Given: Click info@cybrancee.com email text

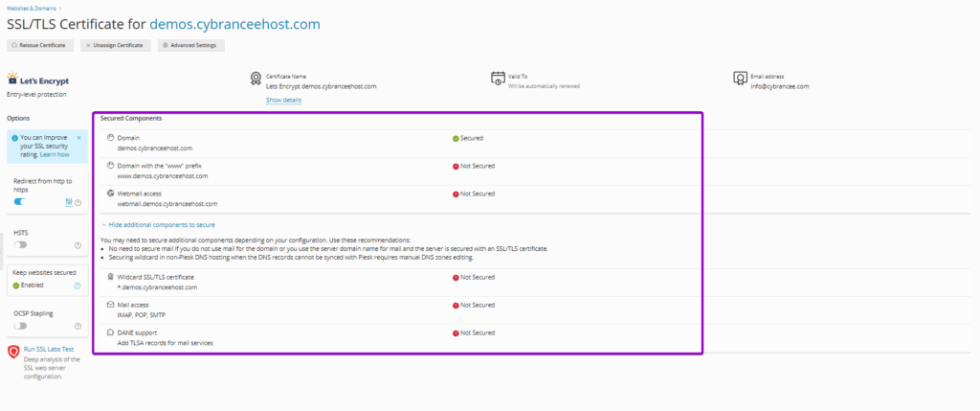Looking at the screenshot, I should pyautogui.click(x=779, y=86).
